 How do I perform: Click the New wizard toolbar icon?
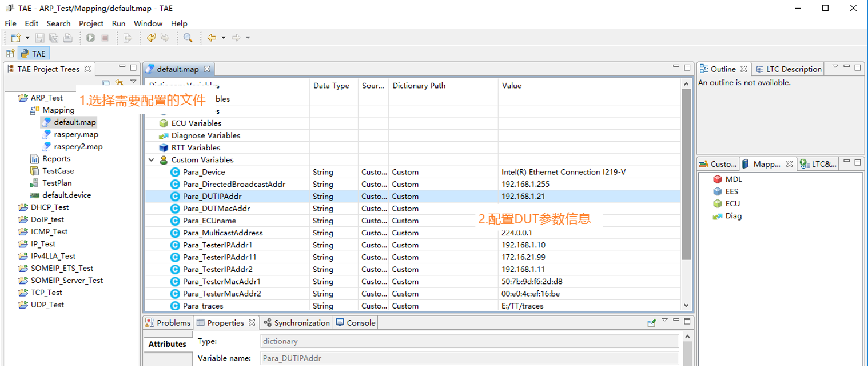[x=15, y=38]
